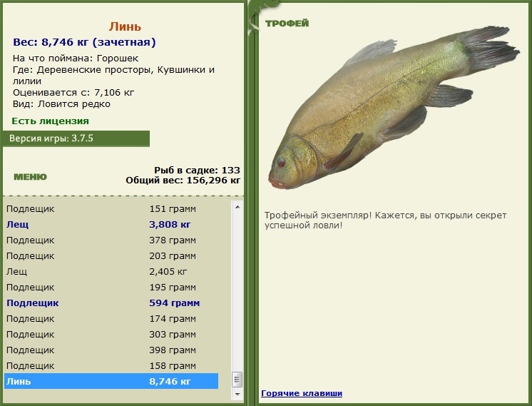Click the trophy tench fish image
Image resolution: width=532 pixels, height=406 pixels.
(x=394, y=107)
